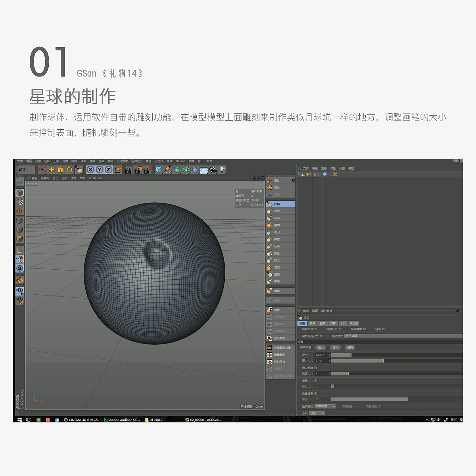Open Render Settings clapperboard with gear
The image size is (476, 476).
pos(147,170)
